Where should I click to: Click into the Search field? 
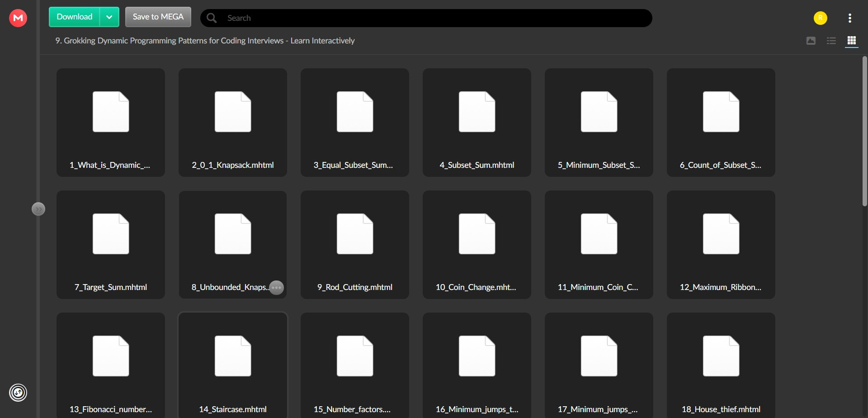426,18
